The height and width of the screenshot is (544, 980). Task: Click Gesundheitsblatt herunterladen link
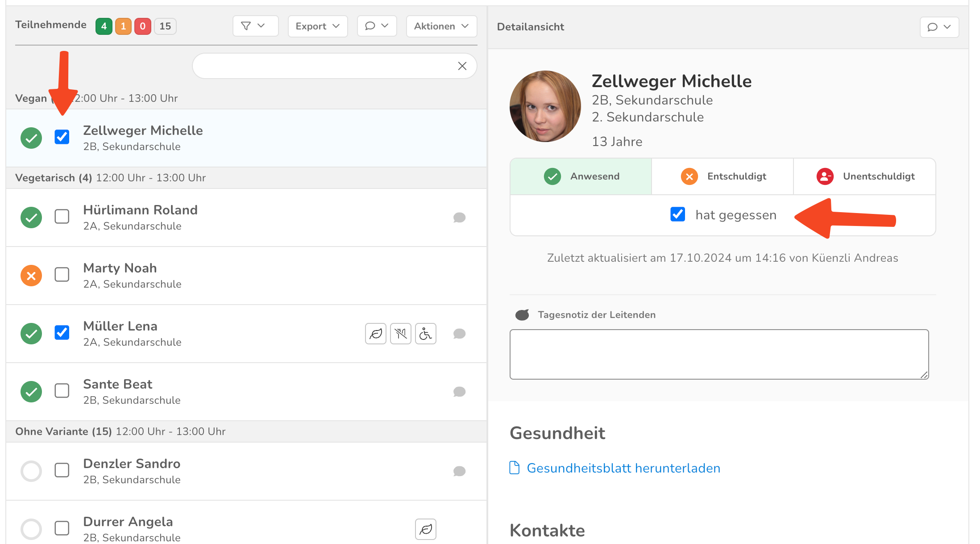click(623, 468)
